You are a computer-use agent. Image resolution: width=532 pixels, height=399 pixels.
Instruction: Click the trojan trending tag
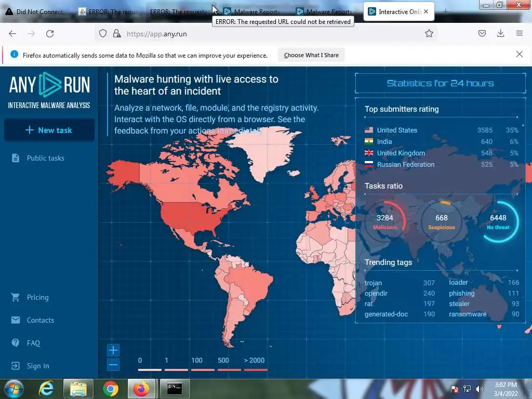pyautogui.click(x=373, y=283)
